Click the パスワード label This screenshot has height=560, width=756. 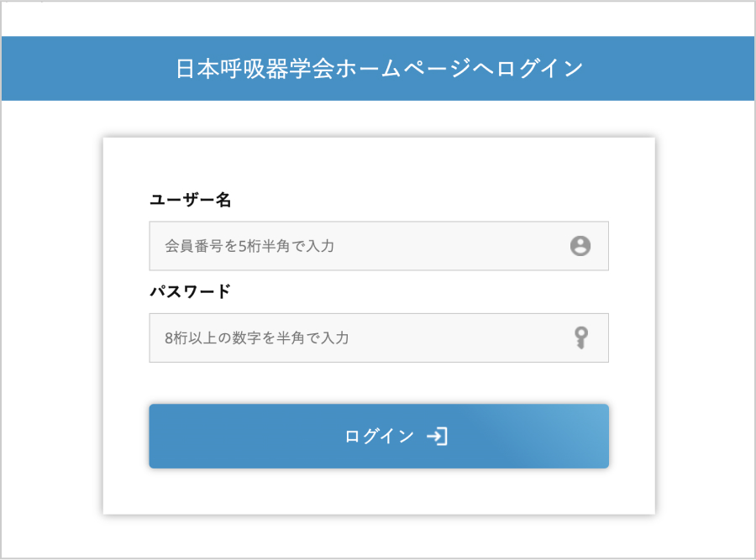point(190,291)
